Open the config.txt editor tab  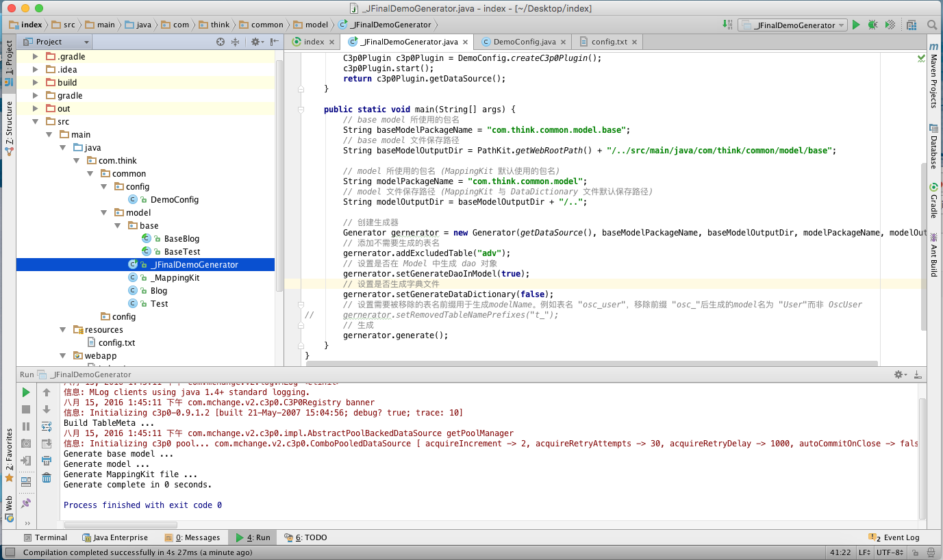(609, 42)
